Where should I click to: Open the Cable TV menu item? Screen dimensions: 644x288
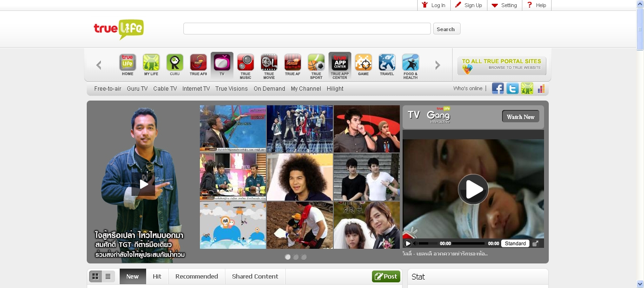coord(165,89)
